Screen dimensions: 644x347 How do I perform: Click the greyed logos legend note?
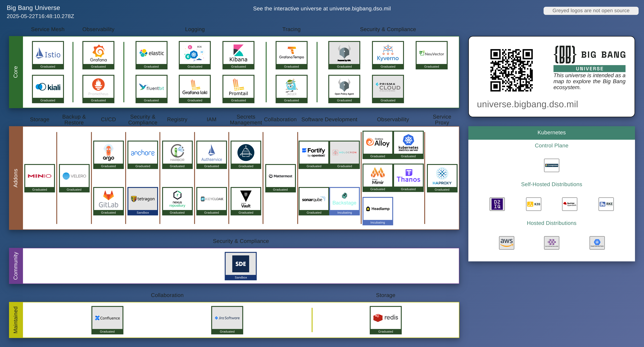(591, 10)
